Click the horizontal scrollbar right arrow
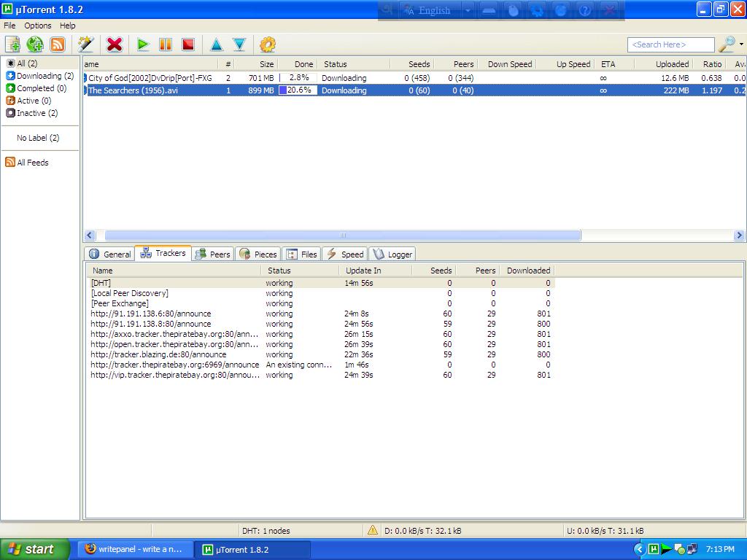 (x=739, y=236)
